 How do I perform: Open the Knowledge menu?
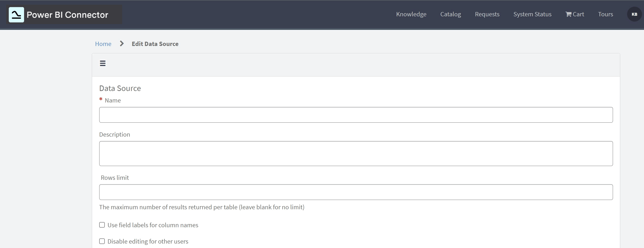pyautogui.click(x=411, y=14)
